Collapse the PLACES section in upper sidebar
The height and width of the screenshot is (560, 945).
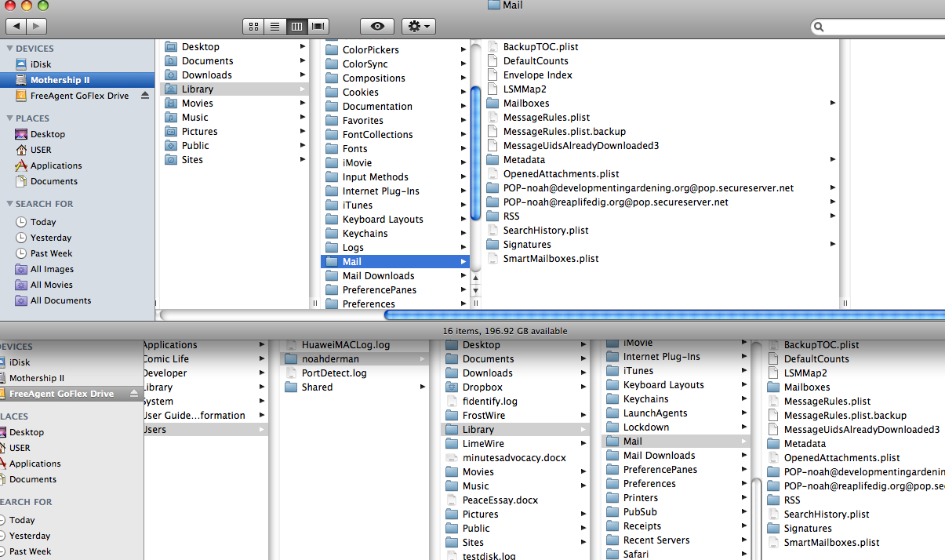(x=9, y=118)
